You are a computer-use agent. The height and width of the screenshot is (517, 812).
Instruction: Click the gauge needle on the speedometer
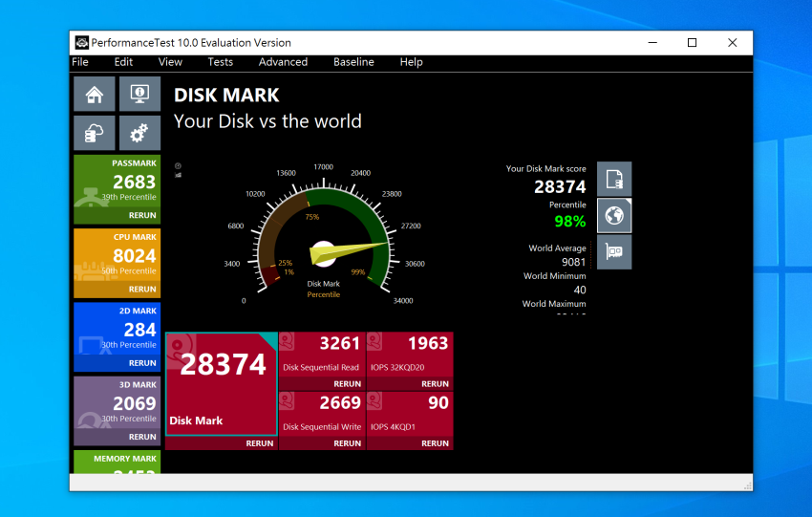349,251
